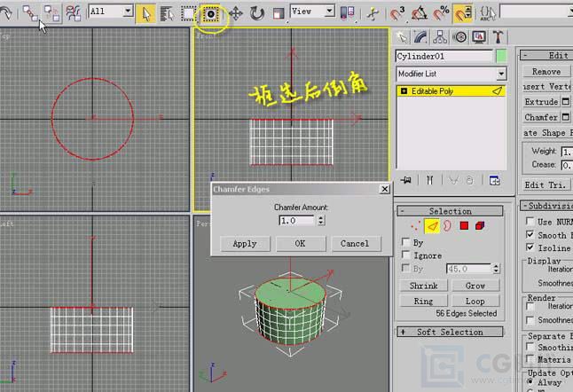Open the Select by Name tool
Image resolution: width=573 pixels, height=392 pixels.
[167, 14]
